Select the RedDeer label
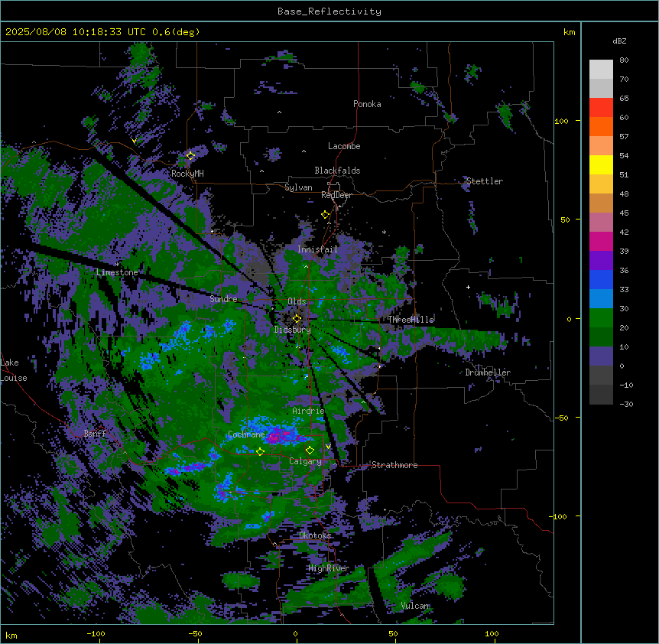The width and height of the screenshot is (659, 644). pos(336,195)
